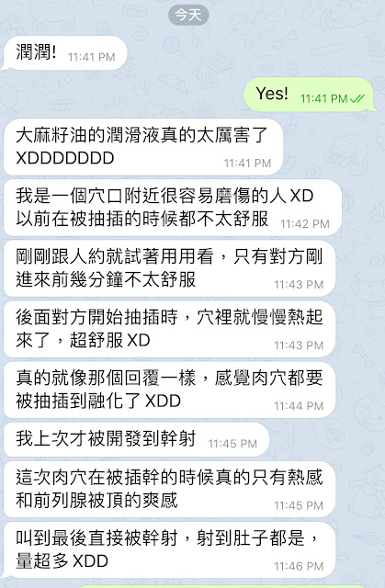Tap the message ending with XDDDDDDD

(143, 147)
